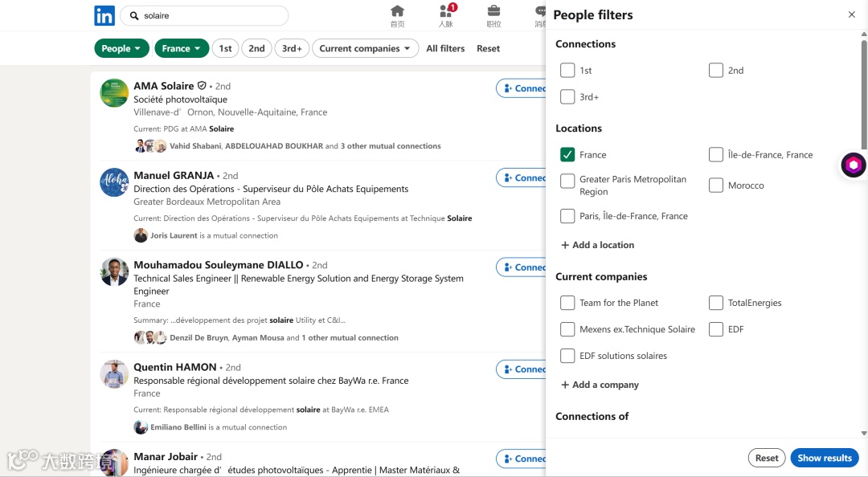868x477 pixels.
Task: Click the filters panel scrollbar
Action: pyautogui.click(x=864, y=88)
